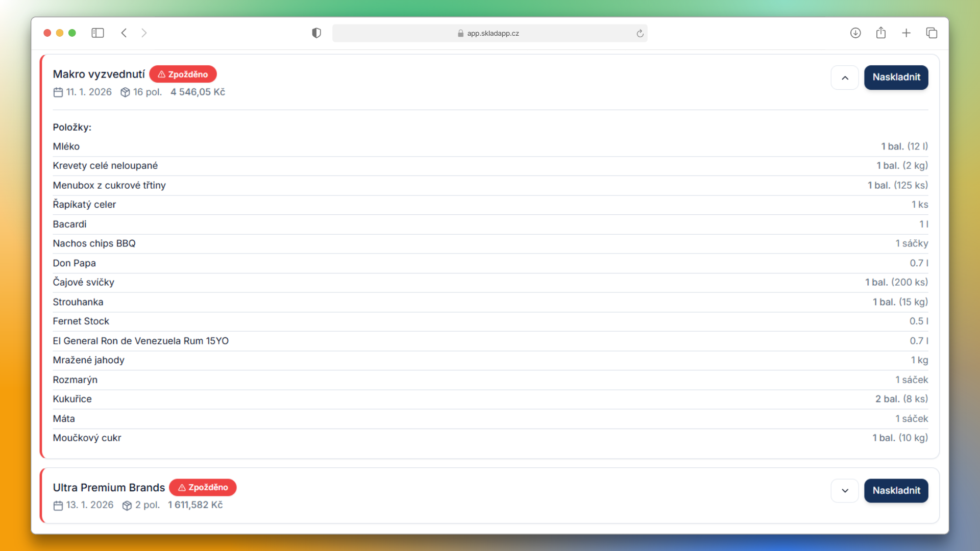Screen dimensions: 980x551
Task: Click the package icon beside 16 pol.
Action: tap(125, 92)
